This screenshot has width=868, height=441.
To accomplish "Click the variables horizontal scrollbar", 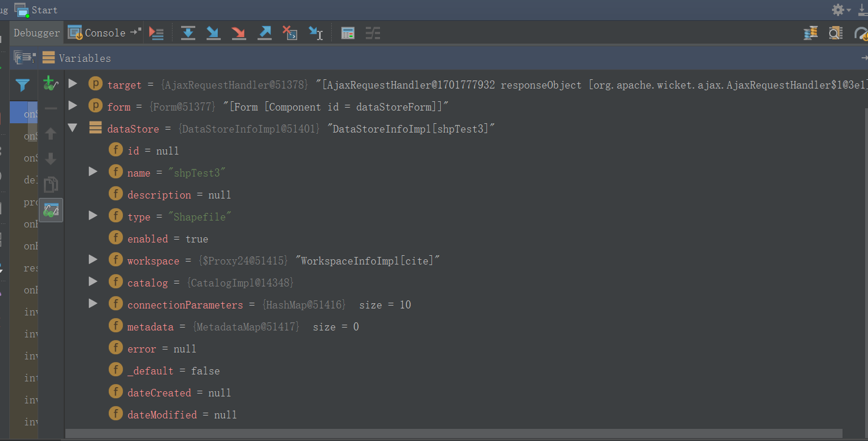I will (x=454, y=433).
